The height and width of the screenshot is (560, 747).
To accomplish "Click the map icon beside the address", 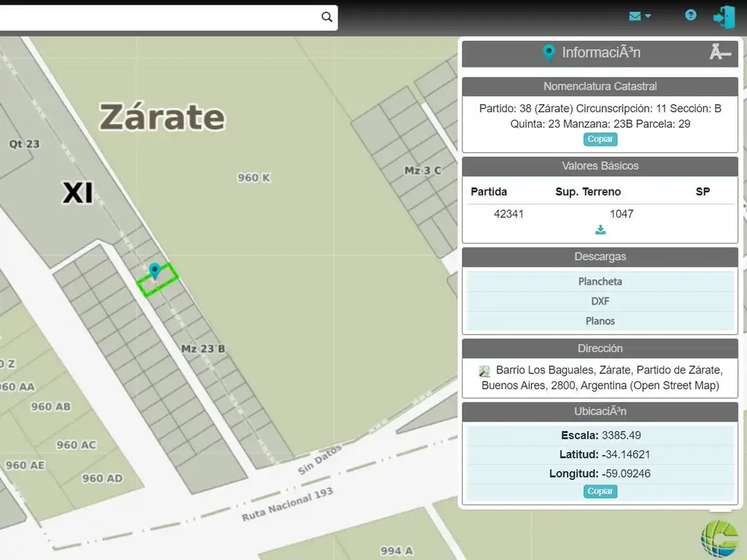I will [484, 370].
